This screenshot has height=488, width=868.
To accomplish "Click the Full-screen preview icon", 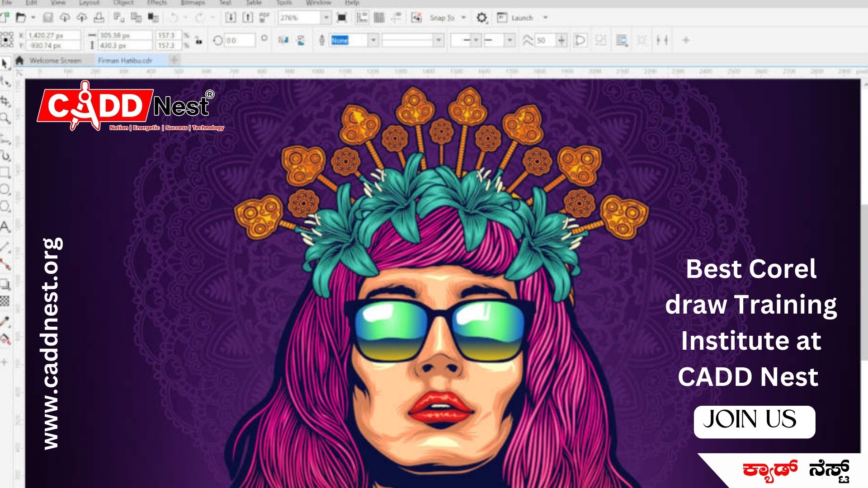I will (342, 18).
